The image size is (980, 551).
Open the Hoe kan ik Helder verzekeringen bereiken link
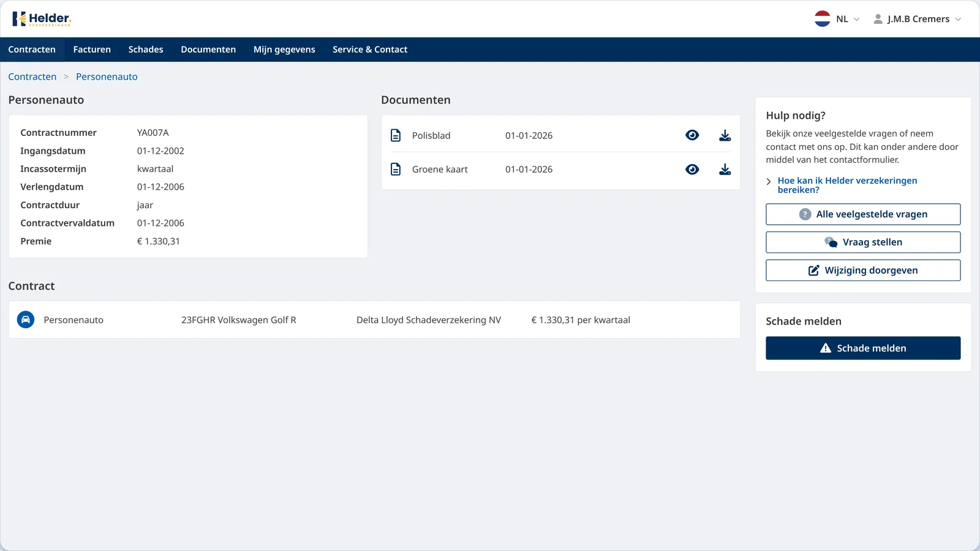pyautogui.click(x=847, y=185)
